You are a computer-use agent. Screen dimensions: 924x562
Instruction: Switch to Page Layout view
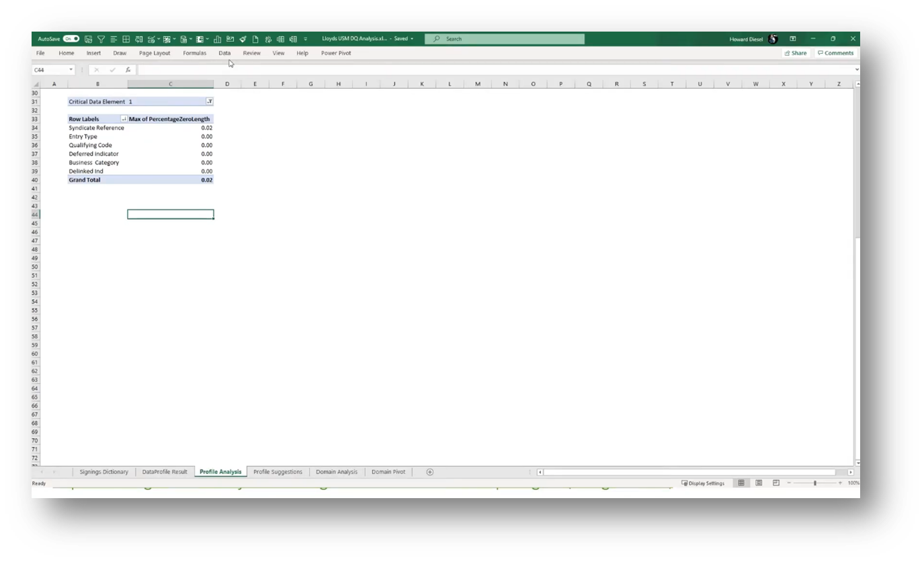759,483
